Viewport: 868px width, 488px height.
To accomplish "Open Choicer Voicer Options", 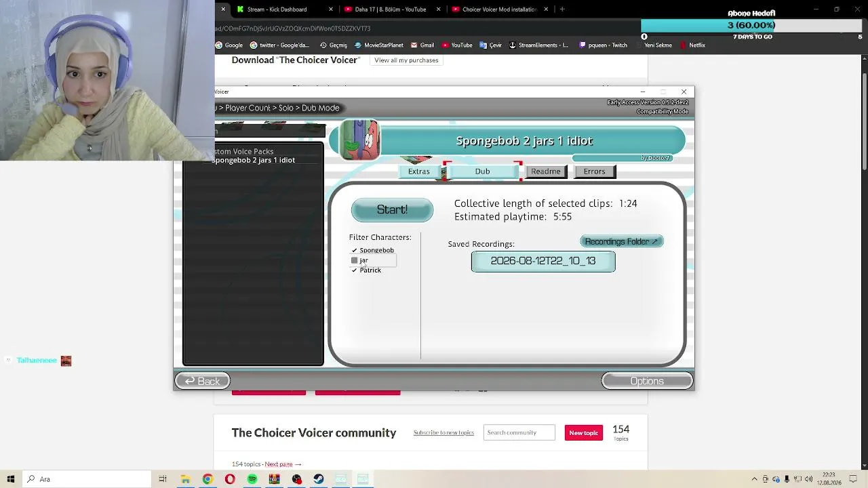I will (647, 382).
